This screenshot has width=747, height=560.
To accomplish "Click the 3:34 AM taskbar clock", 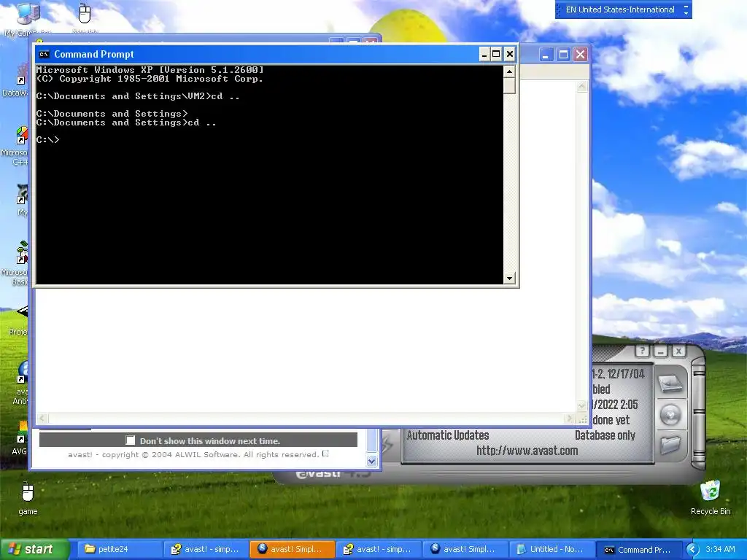I will coord(720,550).
